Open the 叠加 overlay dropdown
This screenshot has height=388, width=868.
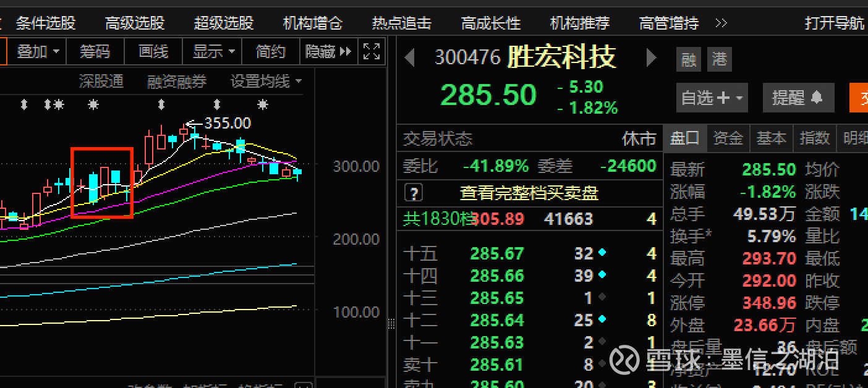coord(37,51)
